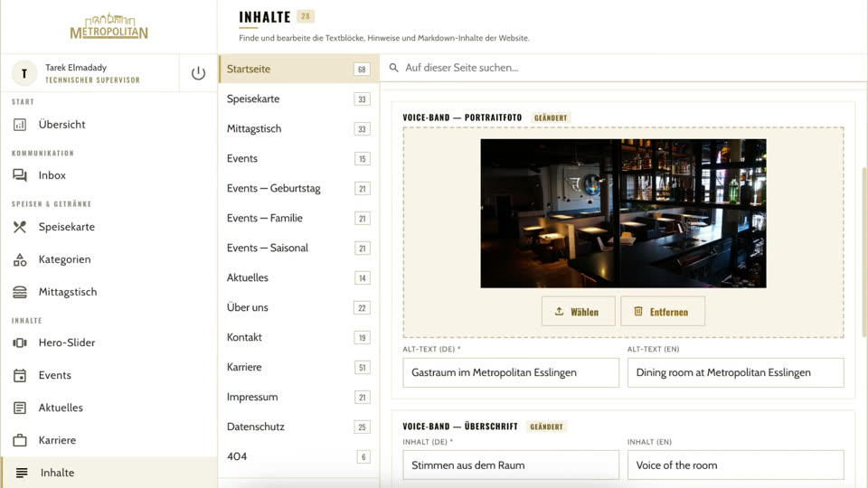Select the Kontakt page

click(x=299, y=337)
